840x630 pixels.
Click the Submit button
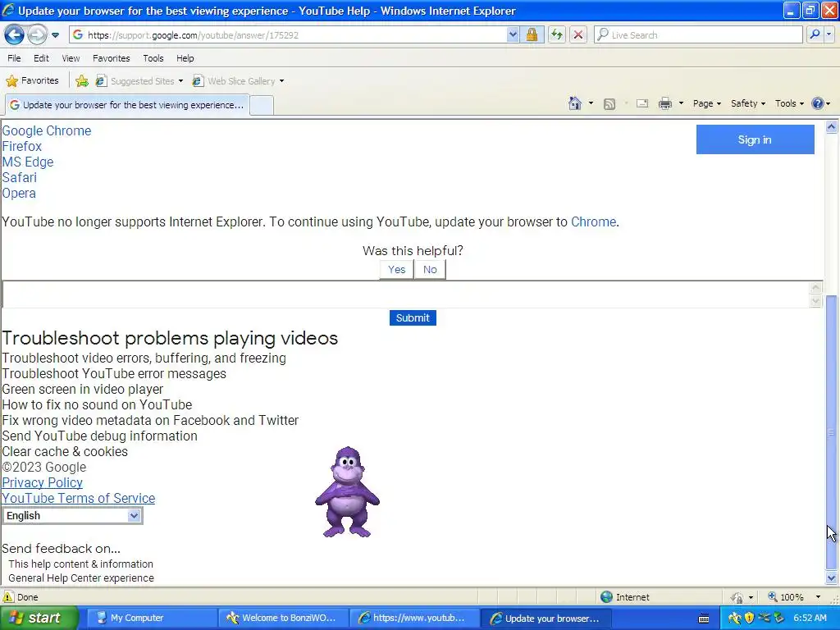tap(413, 317)
